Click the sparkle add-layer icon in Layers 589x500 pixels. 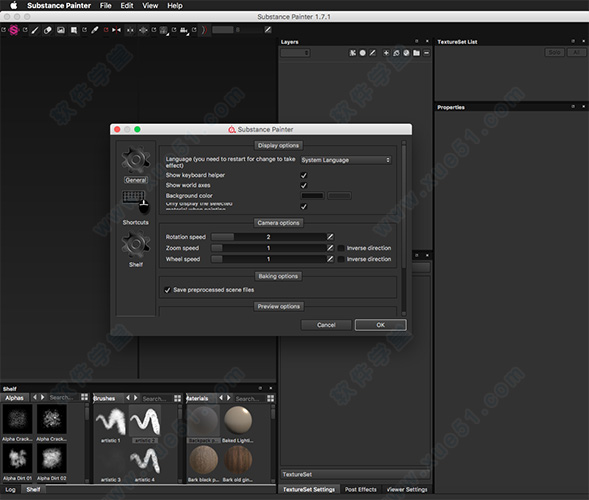386,53
